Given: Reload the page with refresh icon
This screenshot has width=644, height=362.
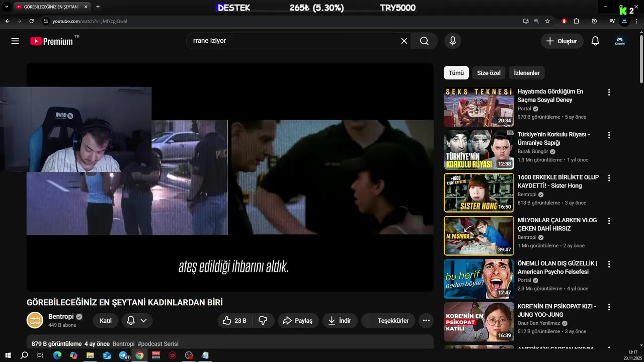Looking at the screenshot, I should 31,21.
